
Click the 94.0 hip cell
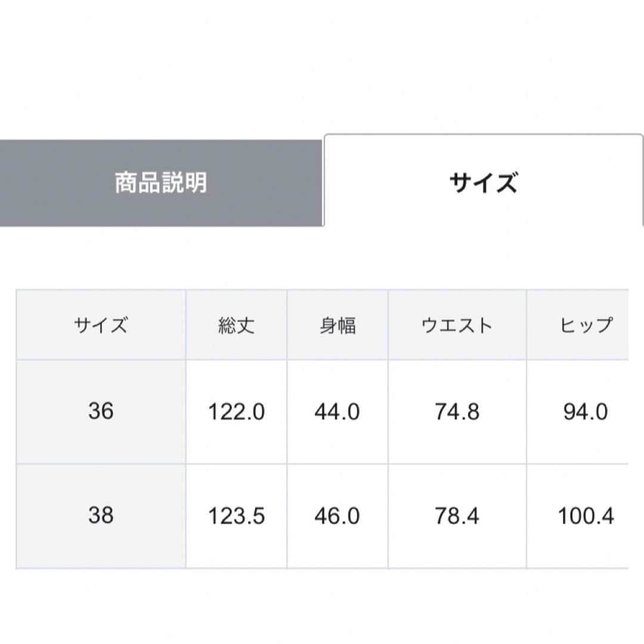[578, 412]
